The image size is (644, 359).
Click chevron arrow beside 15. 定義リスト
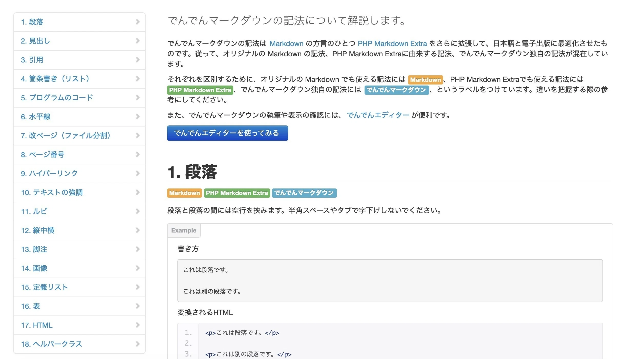click(x=138, y=287)
